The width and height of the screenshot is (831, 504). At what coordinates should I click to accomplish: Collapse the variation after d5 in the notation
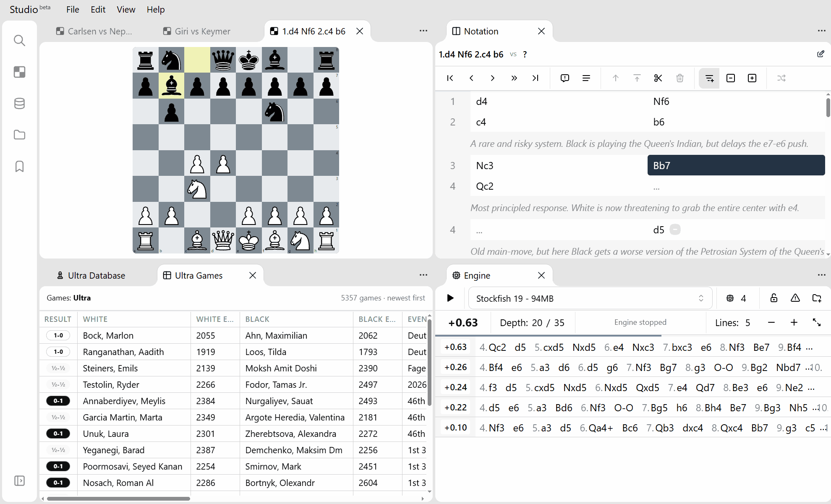click(x=675, y=230)
